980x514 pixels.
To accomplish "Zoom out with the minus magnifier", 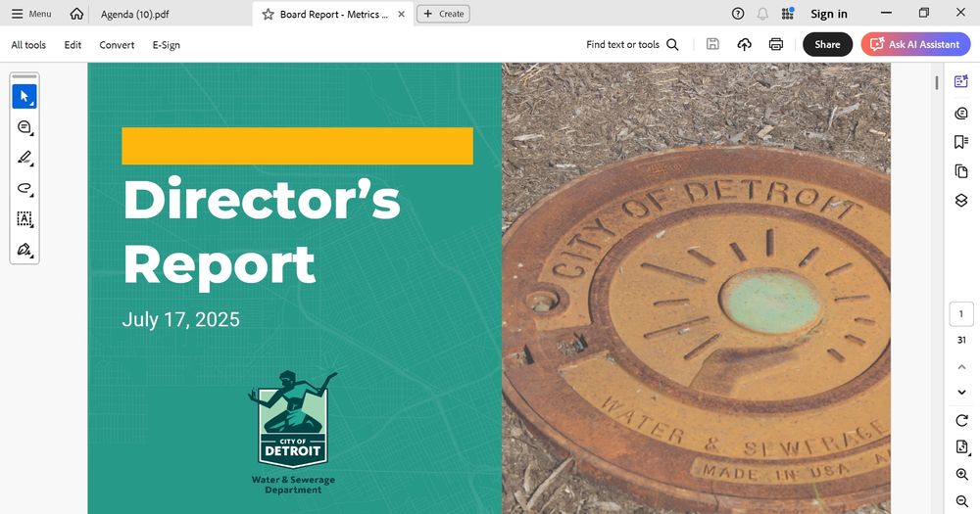I will [961, 501].
